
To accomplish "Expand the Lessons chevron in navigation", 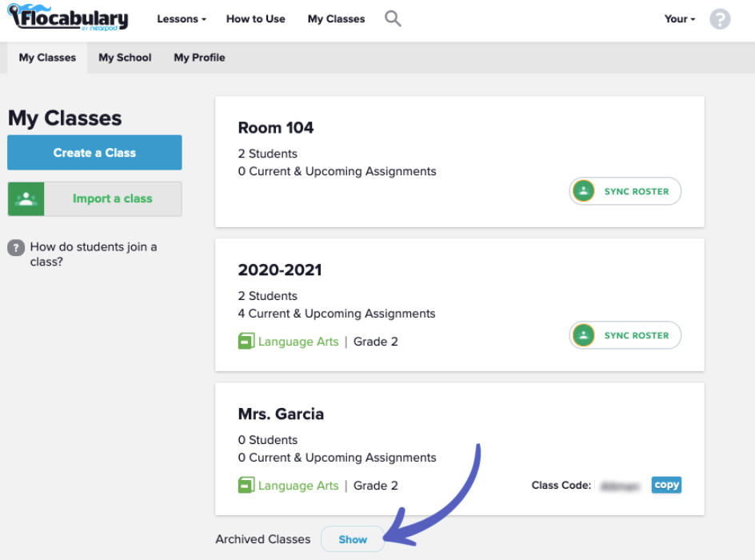I will (x=203, y=19).
